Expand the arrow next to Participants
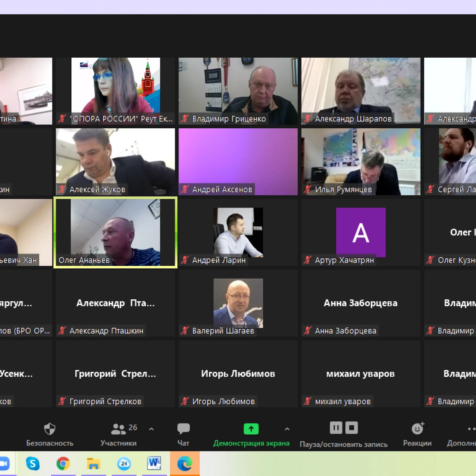Screen dimensions: 476x476 pos(151,429)
